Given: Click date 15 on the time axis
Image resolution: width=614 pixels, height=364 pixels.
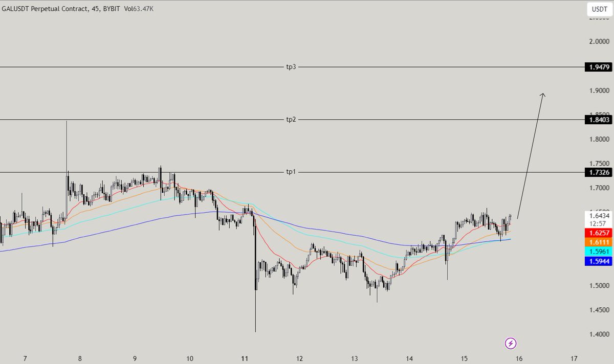Looking at the screenshot, I should click(x=464, y=358).
